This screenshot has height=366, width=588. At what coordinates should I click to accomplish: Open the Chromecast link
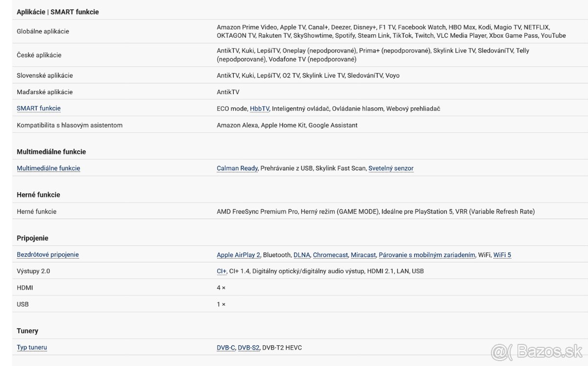pyautogui.click(x=330, y=255)
